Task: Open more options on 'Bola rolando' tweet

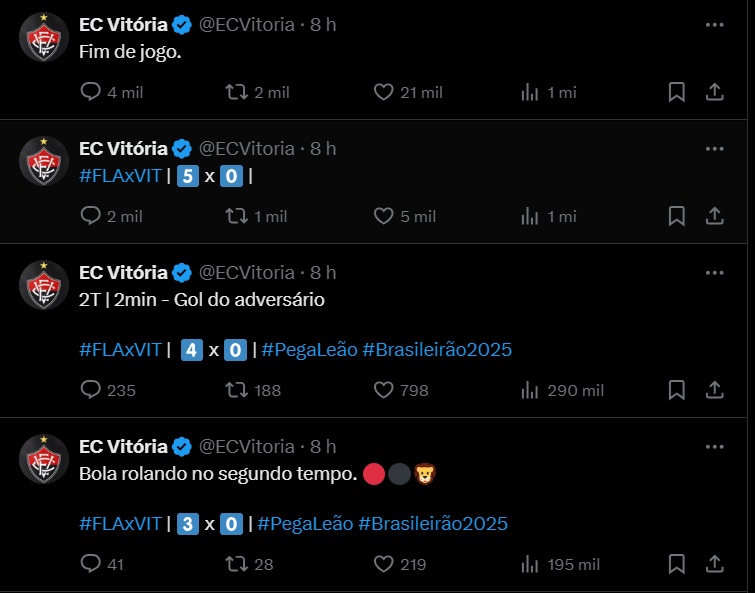Action: [x=715, y=447]
